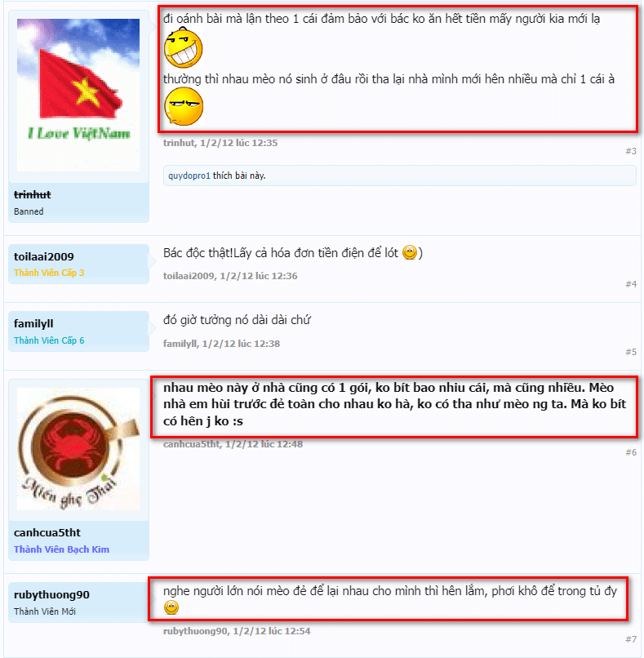Open post permalink #5
Viewport: 644px width, 658px height.
[x=631, y=352]
